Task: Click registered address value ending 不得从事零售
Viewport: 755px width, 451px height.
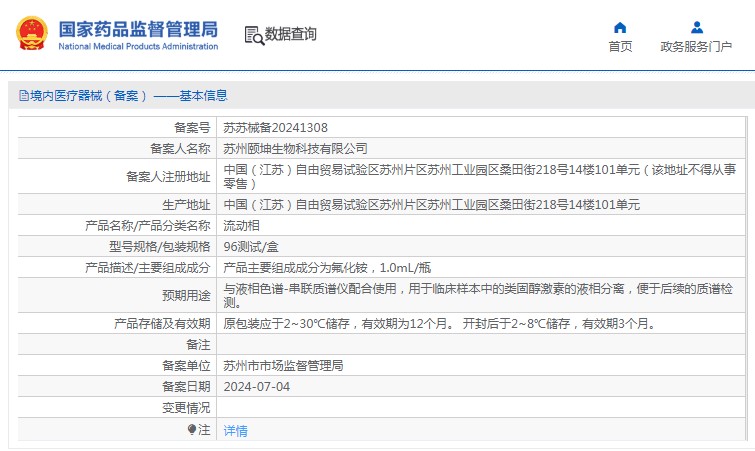Action: 480,177
